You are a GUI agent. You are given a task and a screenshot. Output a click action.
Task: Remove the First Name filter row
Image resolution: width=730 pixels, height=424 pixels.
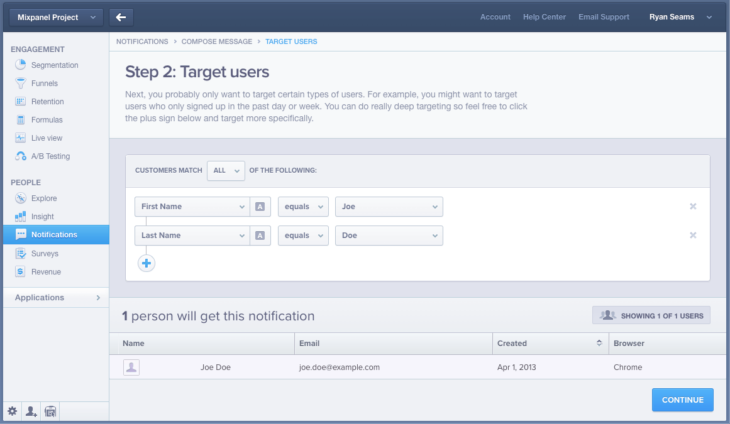tap(693, 206)
